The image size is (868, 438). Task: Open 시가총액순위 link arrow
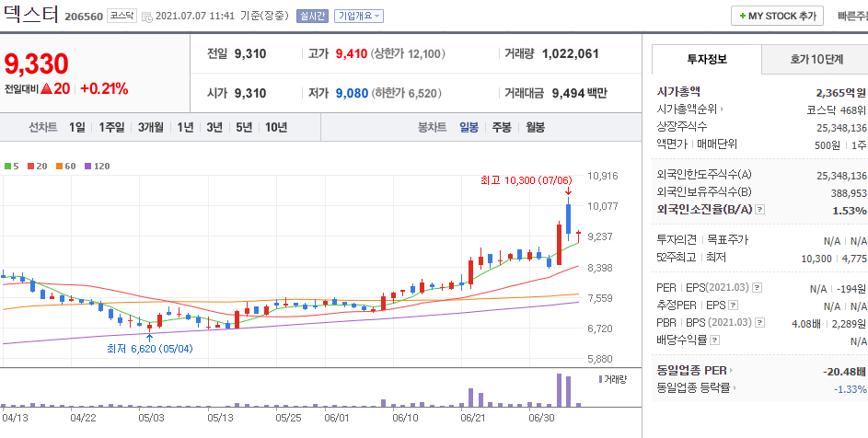(x=722, y=109)
